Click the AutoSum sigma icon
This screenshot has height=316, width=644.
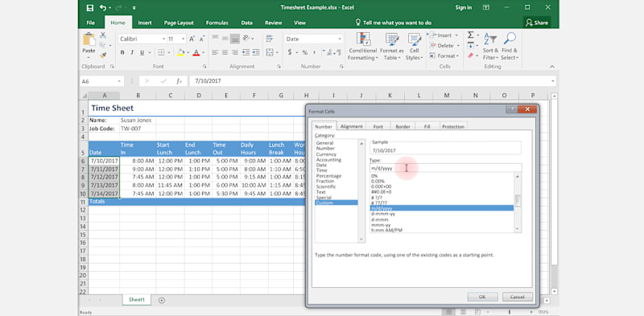(x=471, y=35)
